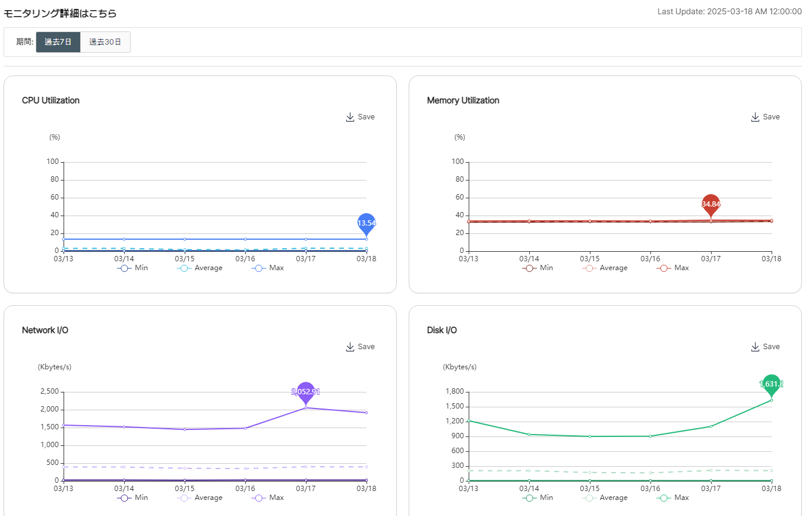
Task: Toggle Average series in Disk I/O legend
Action: pos(605,498)
